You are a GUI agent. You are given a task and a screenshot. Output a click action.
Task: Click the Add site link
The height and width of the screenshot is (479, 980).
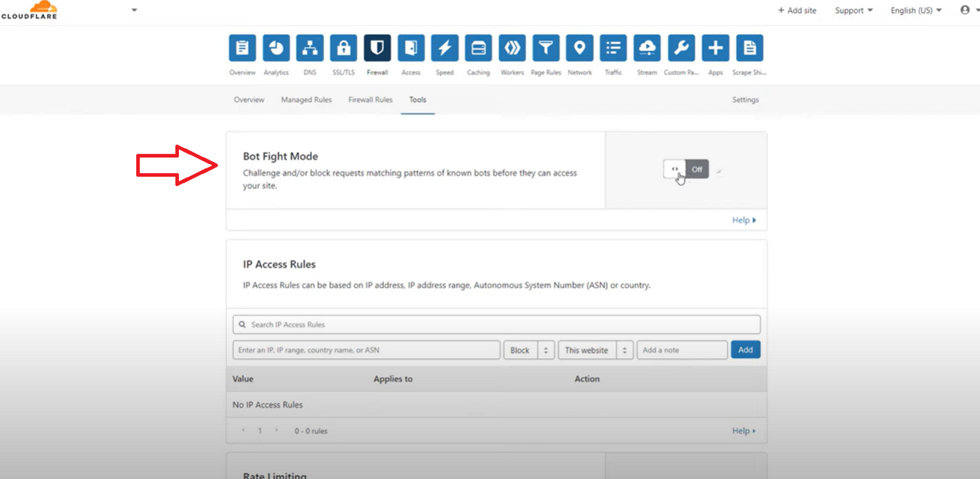[797, 10]
